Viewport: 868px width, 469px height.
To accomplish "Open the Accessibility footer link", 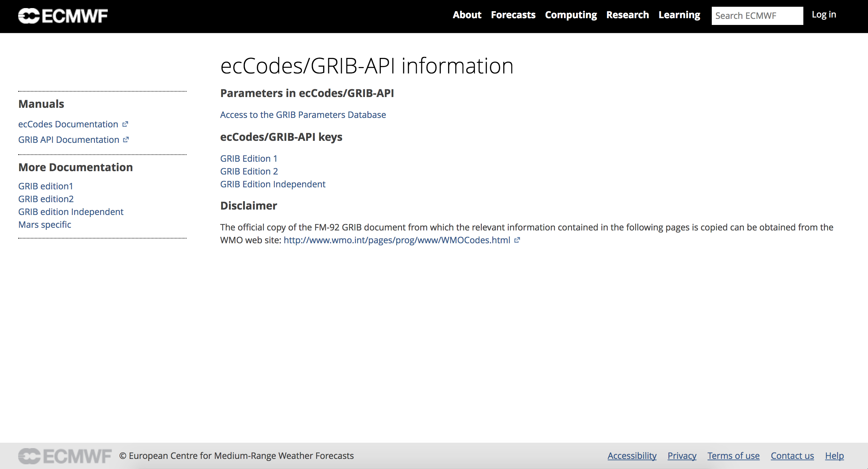I will tap(632, 456).
